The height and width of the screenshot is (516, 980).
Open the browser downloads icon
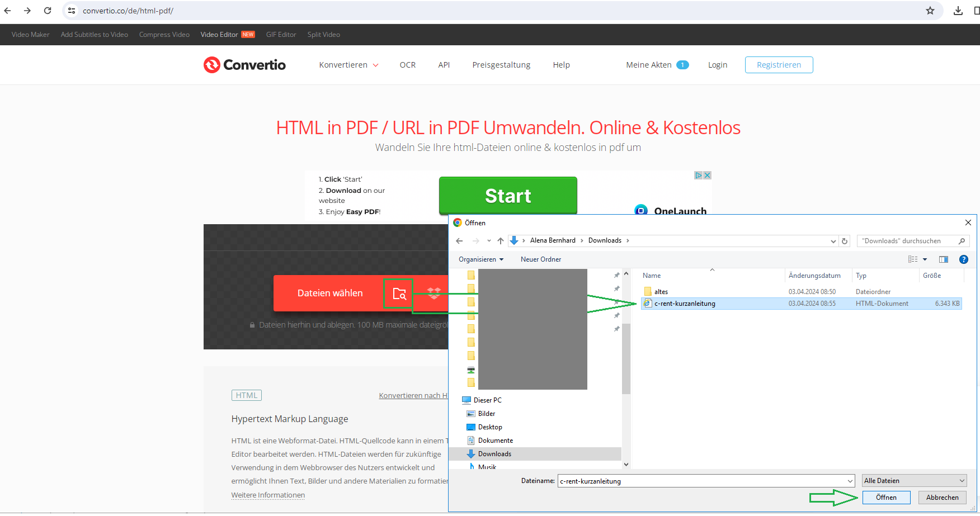958,11
